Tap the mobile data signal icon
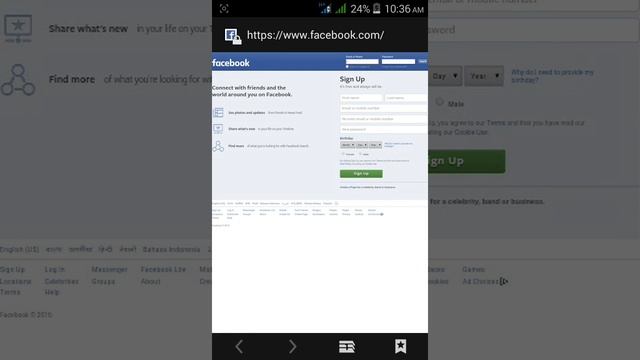Screen dimensions: 640x360 [325, 9]
